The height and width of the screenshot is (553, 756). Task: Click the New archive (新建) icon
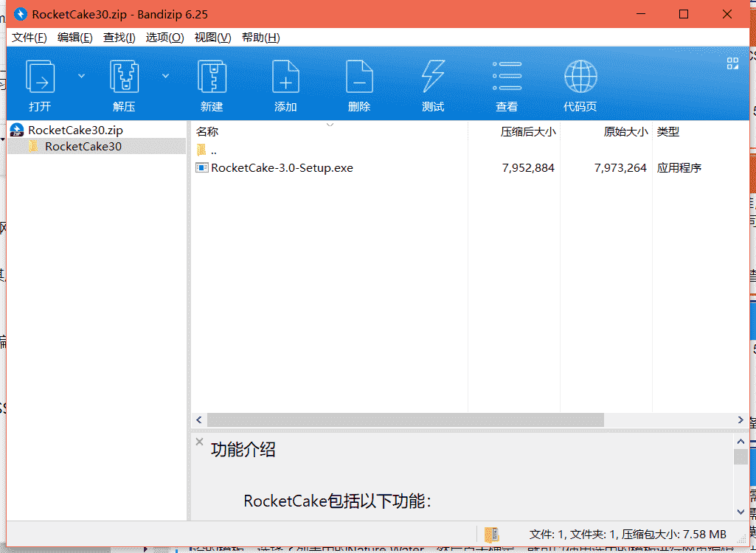pos(212,77)
